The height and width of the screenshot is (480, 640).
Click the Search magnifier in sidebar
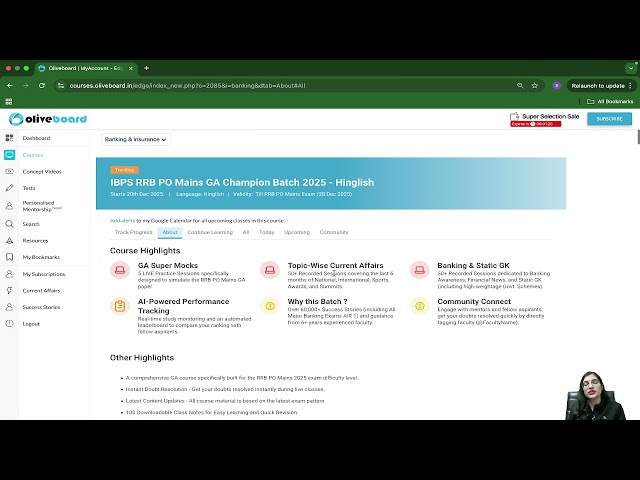(x=9, y=224)
